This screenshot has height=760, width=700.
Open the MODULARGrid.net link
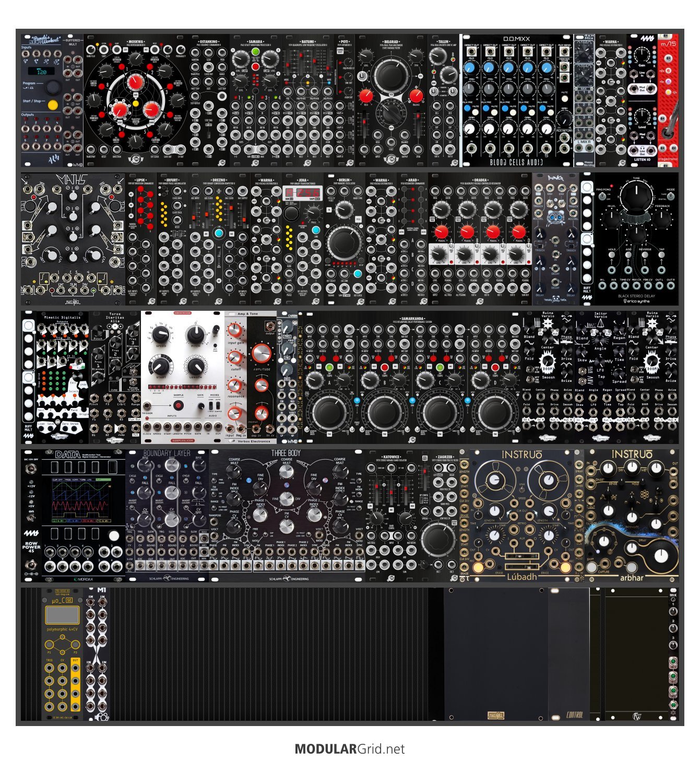(350, 749)
